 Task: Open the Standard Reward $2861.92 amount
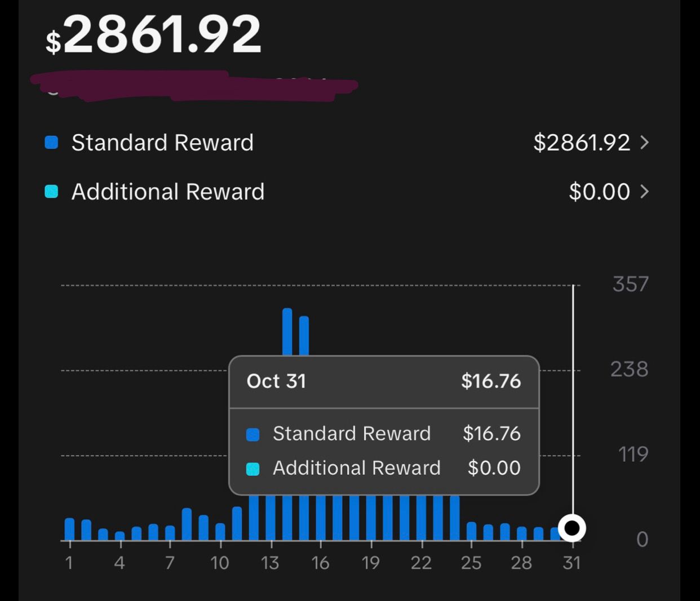[x=581, y=143]
